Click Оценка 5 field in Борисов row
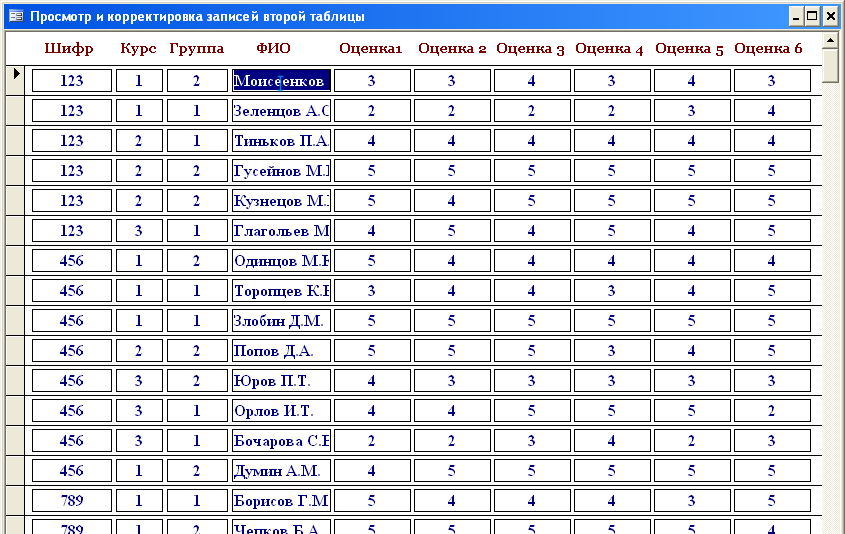 [x=692, y=501]
